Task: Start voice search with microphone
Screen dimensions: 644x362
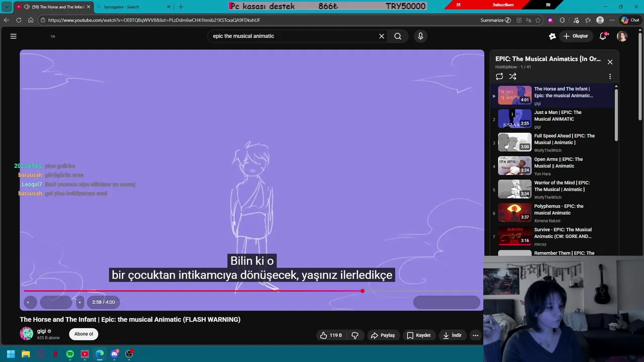Action: 421,36
